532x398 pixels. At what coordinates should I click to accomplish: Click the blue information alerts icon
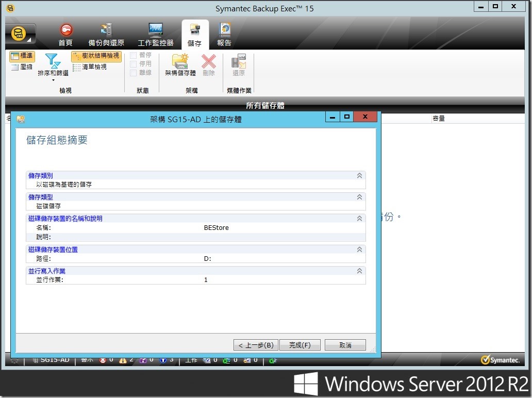pyautogui.click(x=163, y=360)
